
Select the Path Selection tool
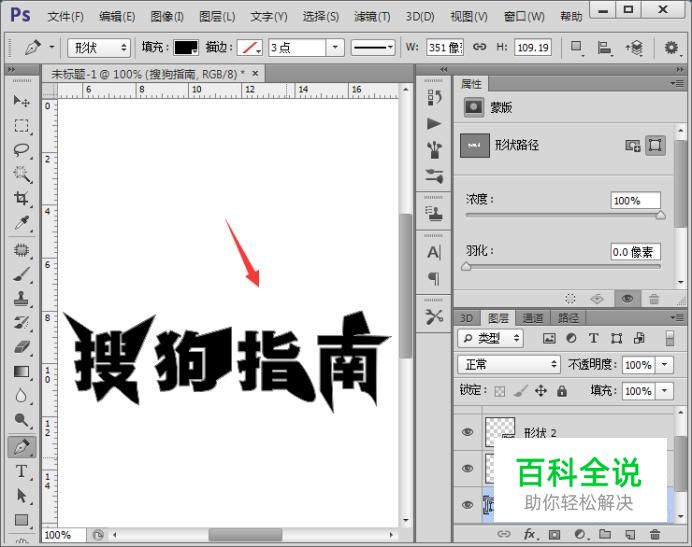tap(21, 495)
